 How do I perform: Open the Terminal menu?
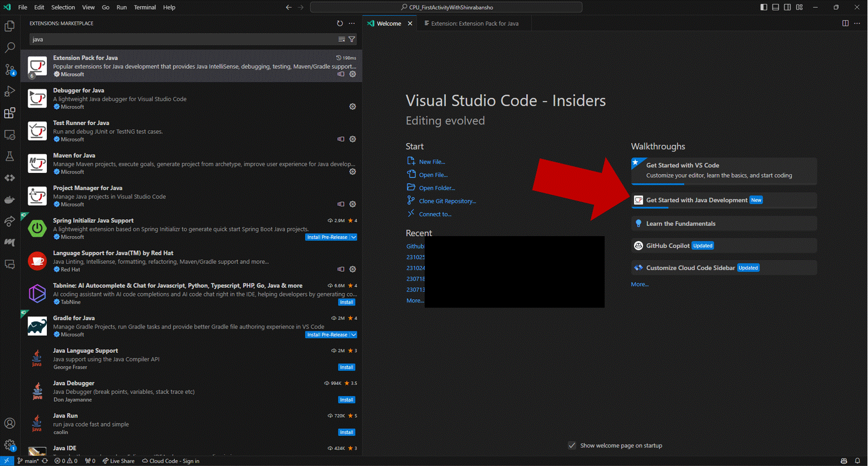pos(144,7)
